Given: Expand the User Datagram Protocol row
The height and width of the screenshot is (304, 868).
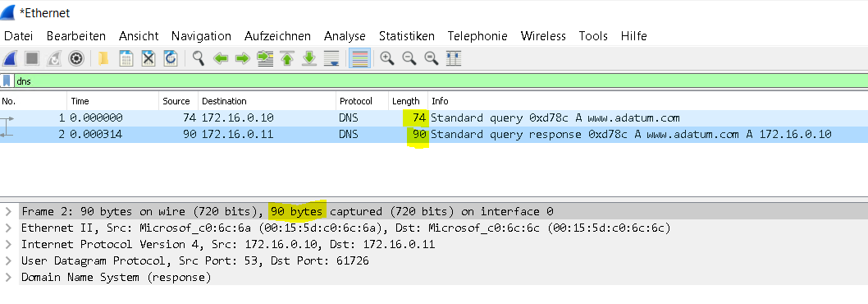Looking at the screenshot, I should point(7,260).
